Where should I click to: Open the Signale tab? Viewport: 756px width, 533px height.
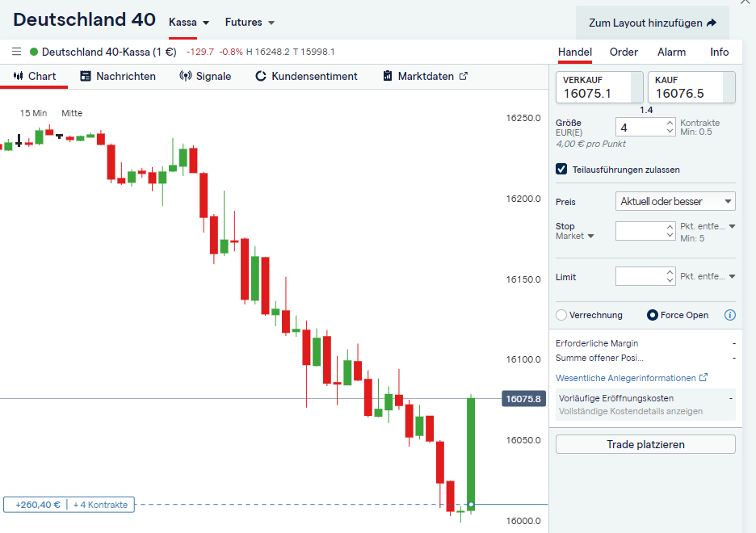[x=205, y=76]
